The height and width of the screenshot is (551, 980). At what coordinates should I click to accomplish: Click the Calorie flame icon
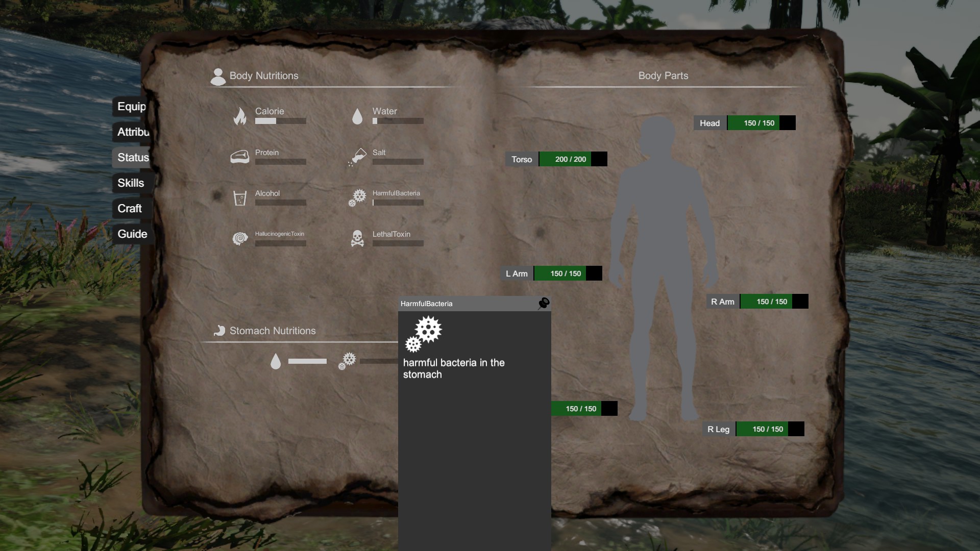click(240, 116)
